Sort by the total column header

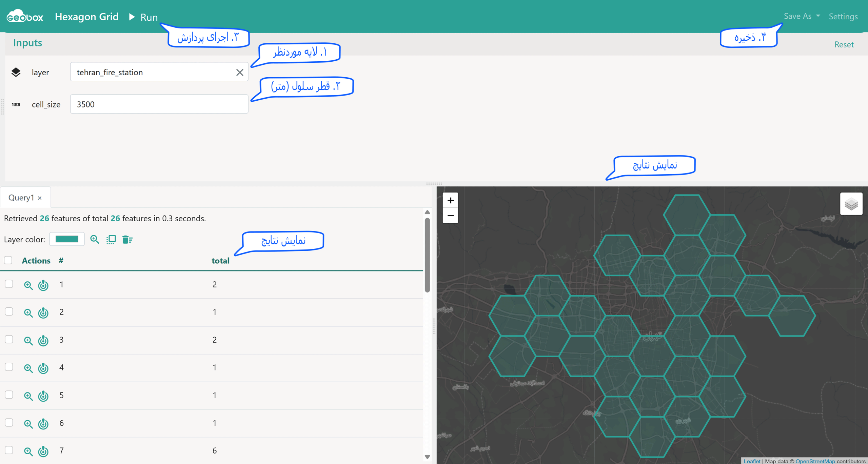pos(220,261)
